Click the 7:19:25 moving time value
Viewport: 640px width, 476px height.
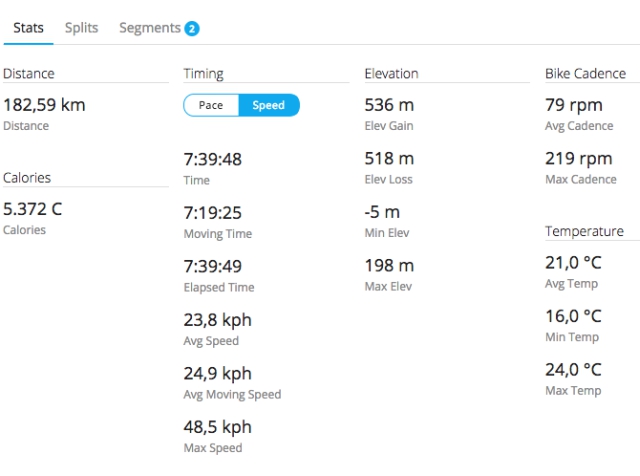pyautogui.click(x=212, y=213)
